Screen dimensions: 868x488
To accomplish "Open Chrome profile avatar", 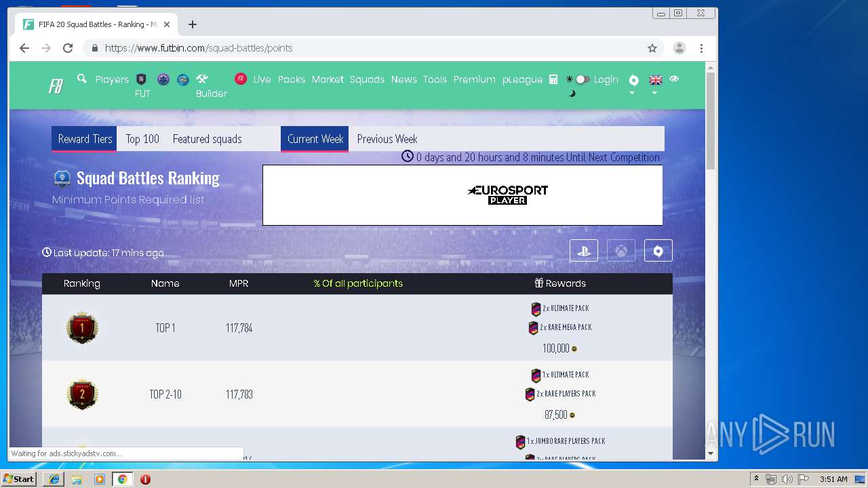I will 679,48.
